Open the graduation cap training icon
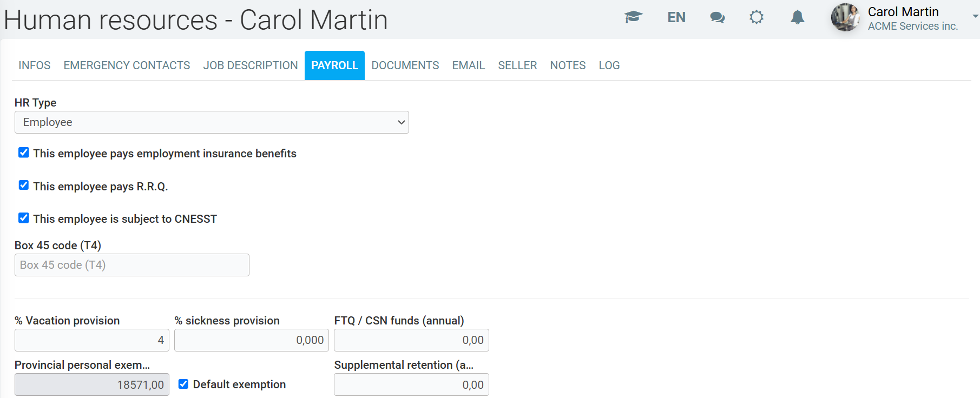 tap(633, 17)
